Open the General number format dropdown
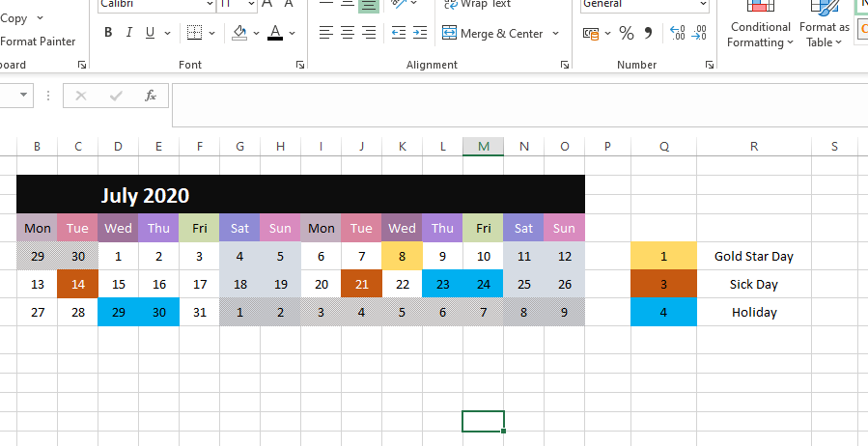 [703, 5]
